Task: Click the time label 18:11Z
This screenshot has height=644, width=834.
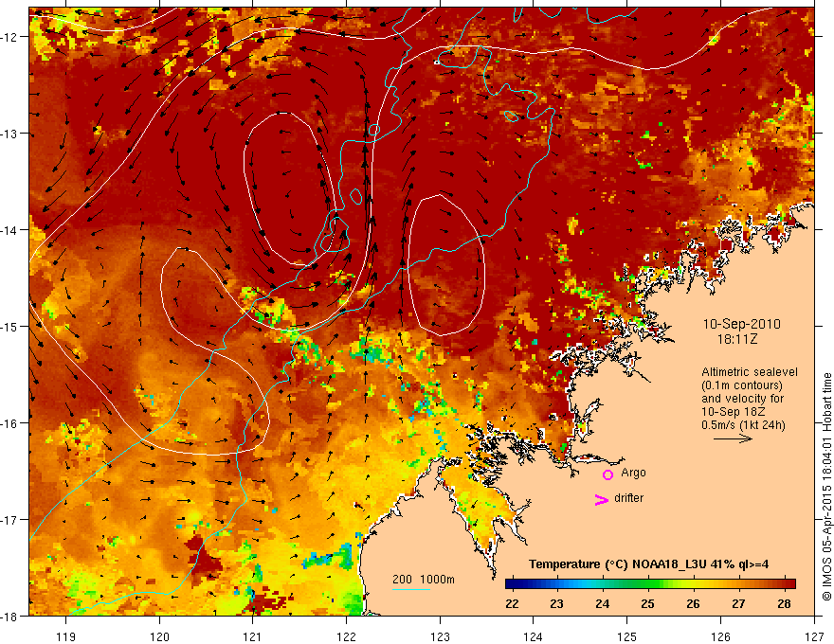Action: (x=736, y=339)
